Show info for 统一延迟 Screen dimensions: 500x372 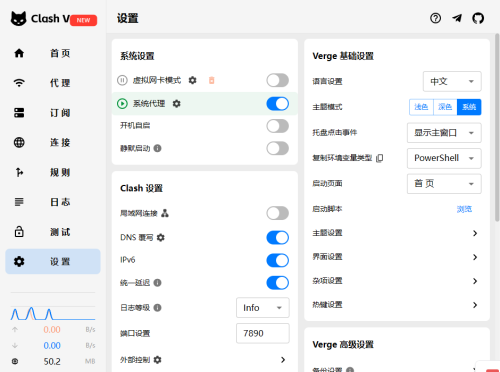(x=157, y=283)
